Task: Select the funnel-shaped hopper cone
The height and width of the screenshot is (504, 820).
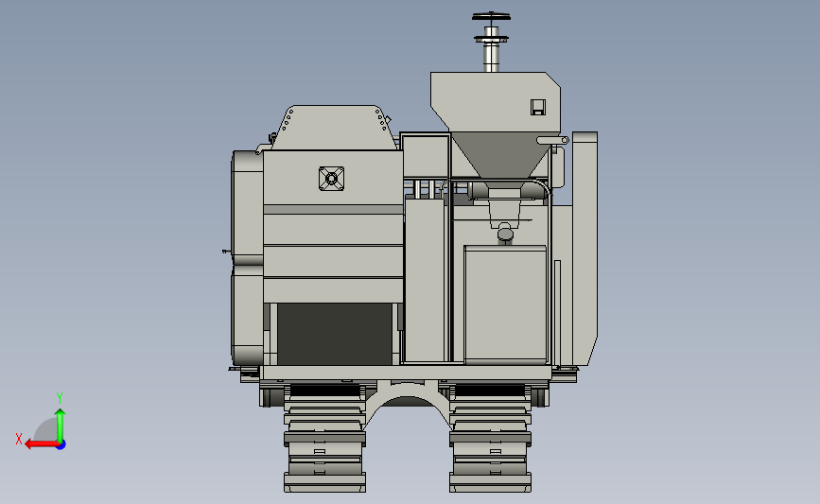Action: point(502,155)
